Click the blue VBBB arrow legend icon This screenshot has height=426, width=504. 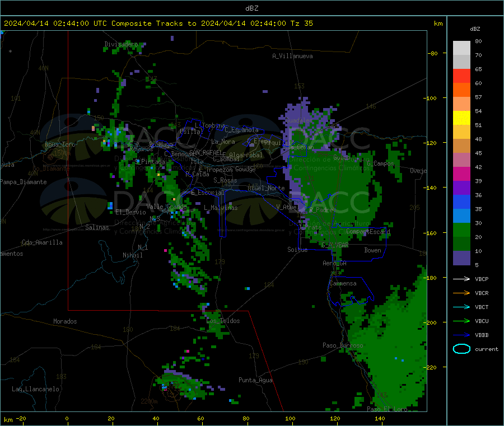[461, 335]
